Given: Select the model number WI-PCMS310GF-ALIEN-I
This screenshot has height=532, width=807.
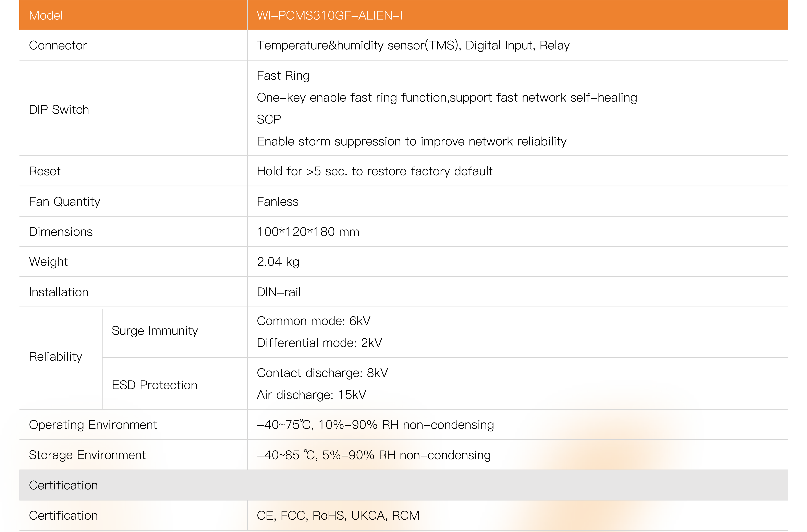Looking at the screenshot, I should [329, 16].
